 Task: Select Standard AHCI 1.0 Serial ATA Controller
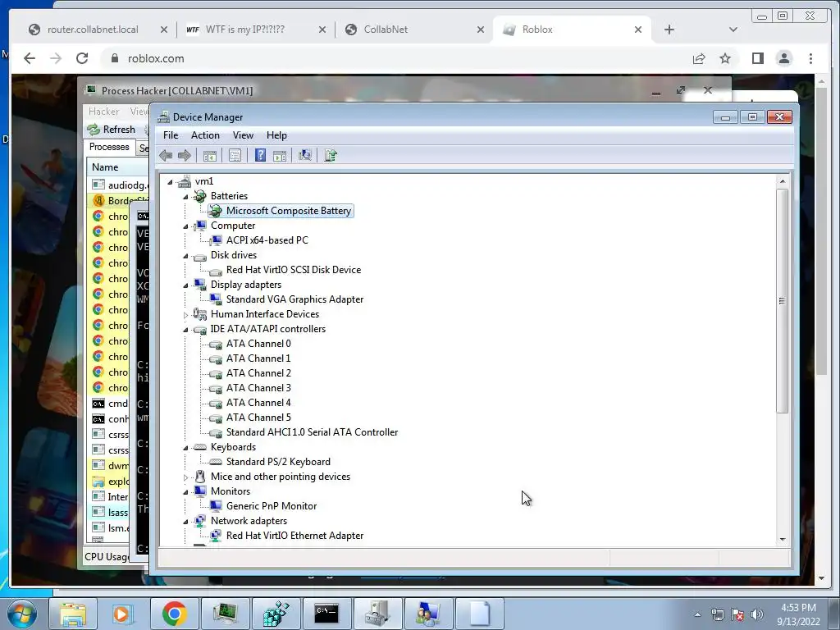[x=312, y=431]
